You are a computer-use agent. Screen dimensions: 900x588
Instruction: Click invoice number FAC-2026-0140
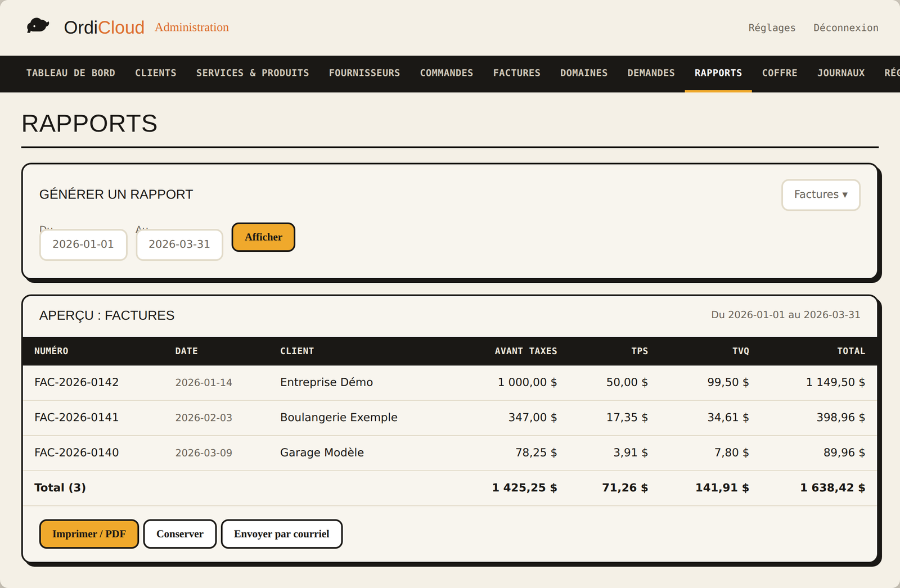76,453
